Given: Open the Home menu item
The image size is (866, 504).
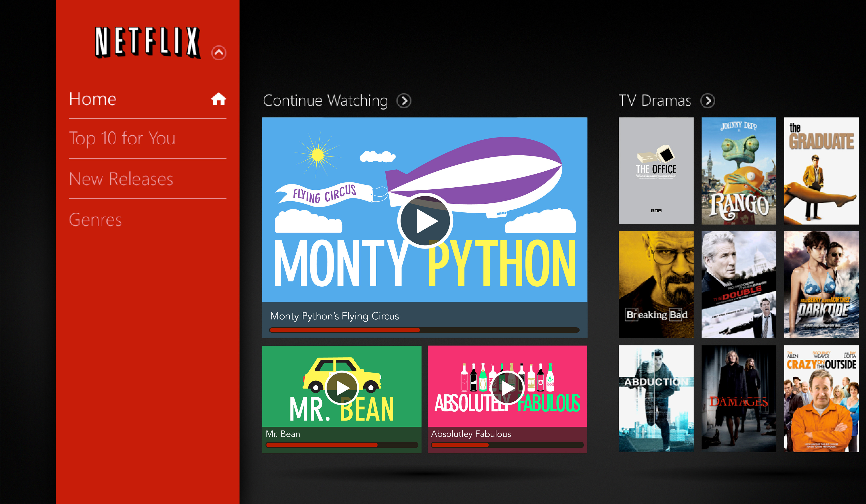Looking at the screenshot, I should click(x=147, y=99).
